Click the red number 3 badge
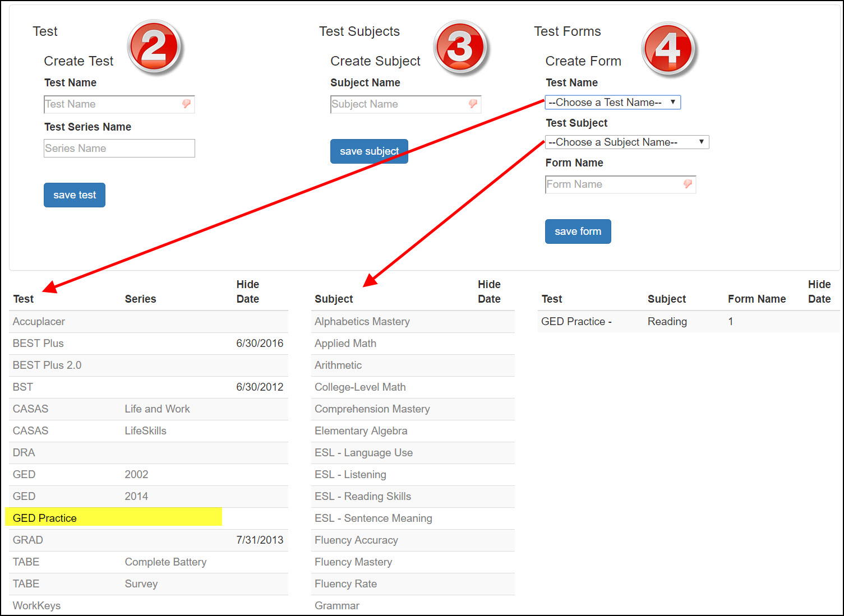The height and width of the screenshot is (616, 844). pyautogui.click(x=460, y=47)
